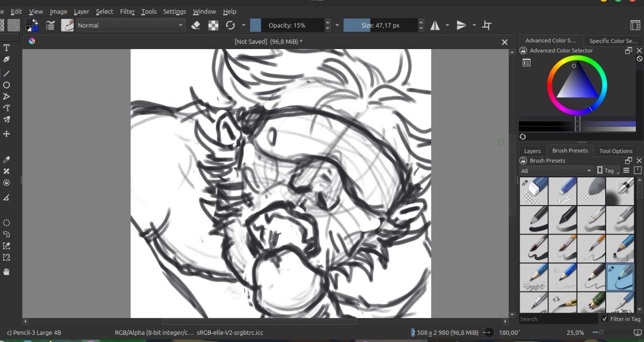Select the Text tool in the toolbox
644x342 pixels.
(x=7, y=48)
